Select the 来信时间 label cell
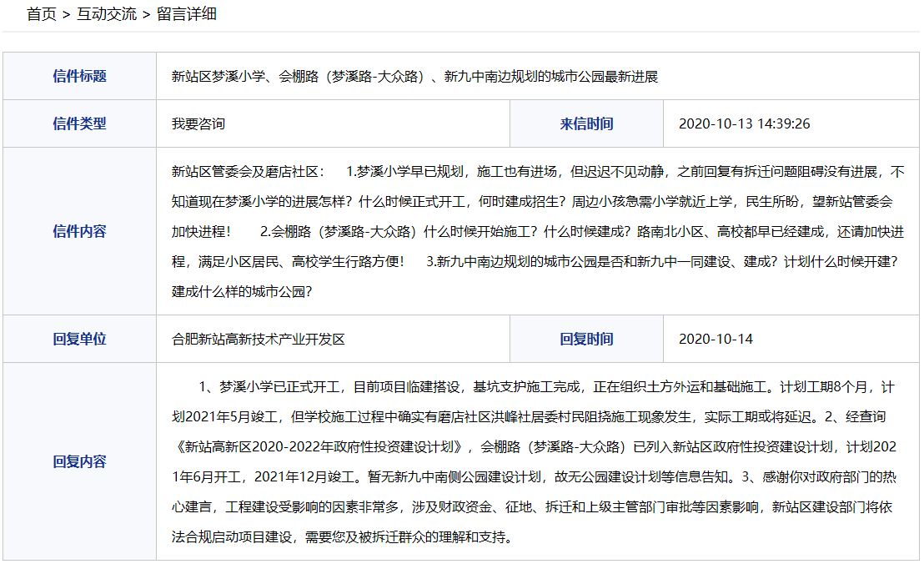This screenshot has width=924, height=564. (586, 123)
